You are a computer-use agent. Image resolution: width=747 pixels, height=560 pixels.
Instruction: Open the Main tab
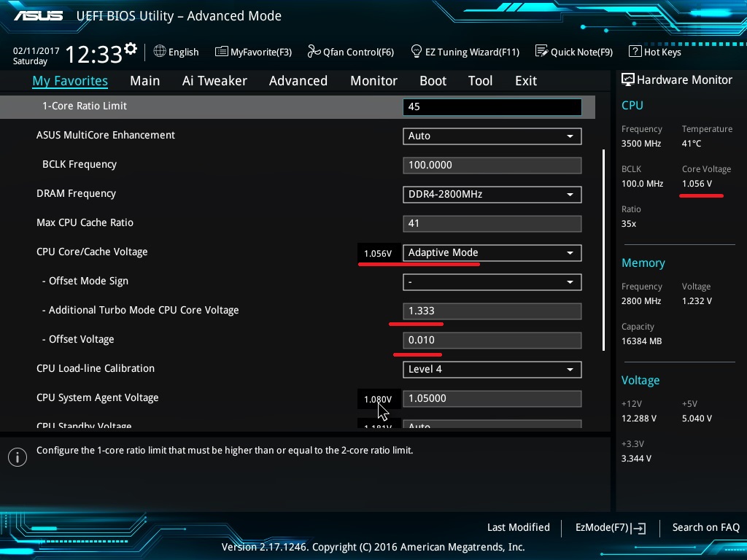tap(145, 81)
